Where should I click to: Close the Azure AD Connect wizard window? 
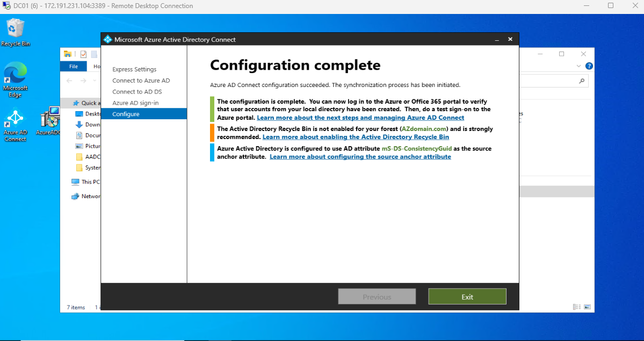click(x=510, y=39)
